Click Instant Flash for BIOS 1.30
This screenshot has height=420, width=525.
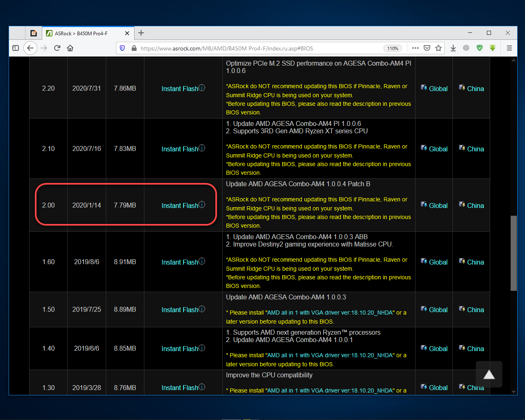180,388
